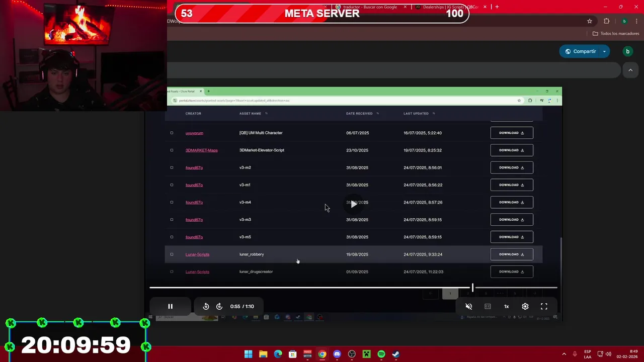
Task: Open the browser extensions puzzle icon
Action: pos(606,21)
